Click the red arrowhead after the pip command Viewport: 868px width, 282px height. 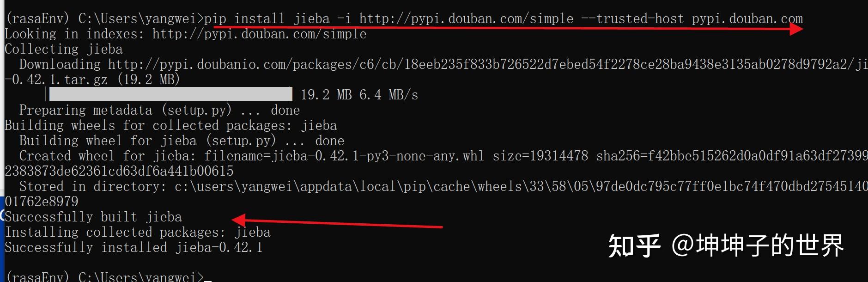(x=796, y=29)
